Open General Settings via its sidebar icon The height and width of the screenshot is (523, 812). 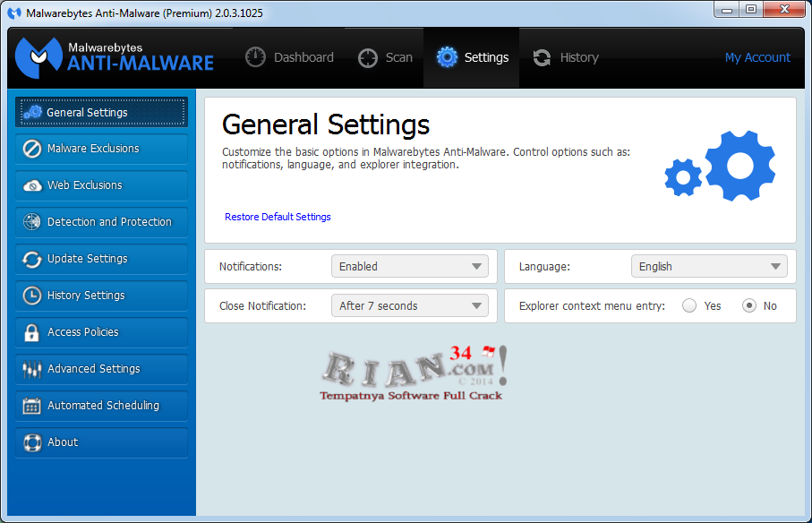(33, 112)
